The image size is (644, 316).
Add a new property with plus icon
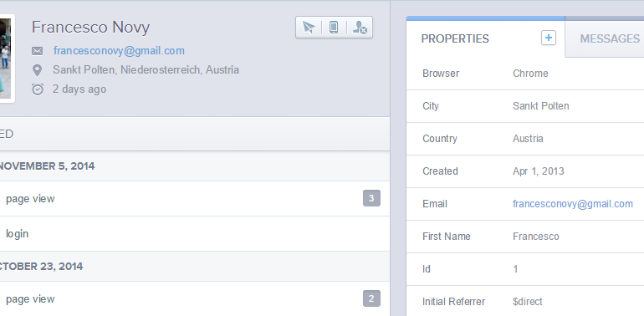(x=549, y=38)
